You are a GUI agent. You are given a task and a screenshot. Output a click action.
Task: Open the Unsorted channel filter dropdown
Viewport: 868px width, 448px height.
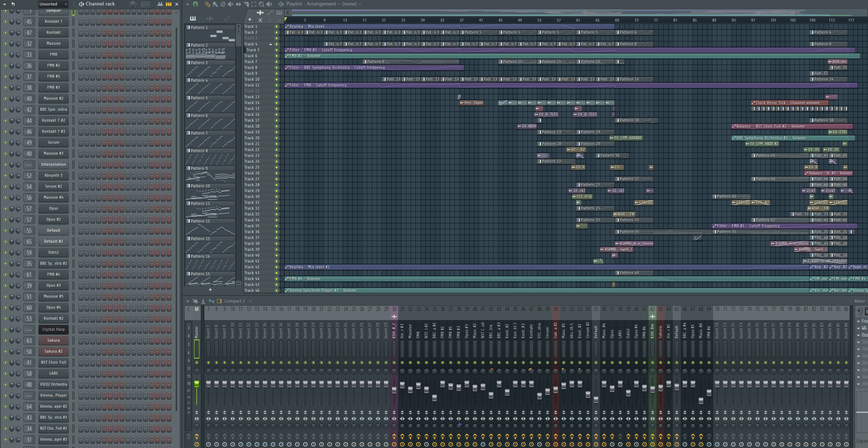click(53, 4)
